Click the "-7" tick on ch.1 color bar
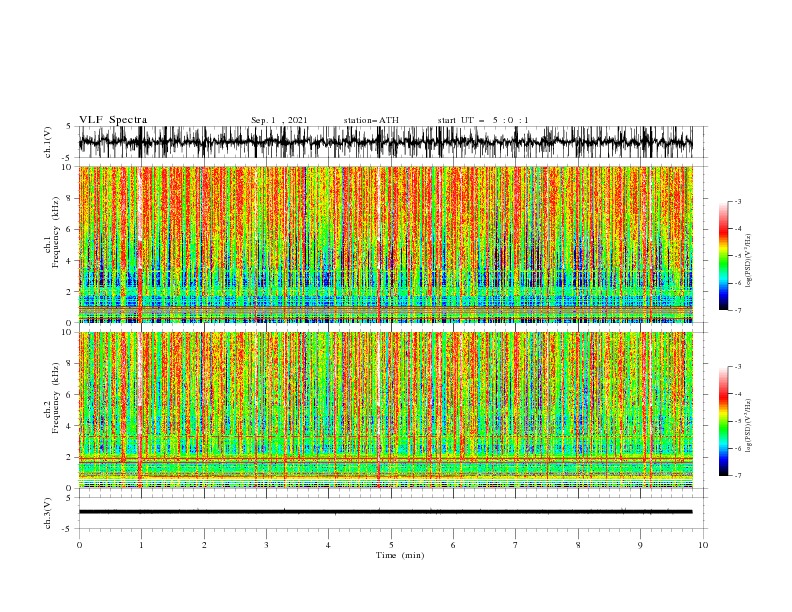 pos(737,310)
